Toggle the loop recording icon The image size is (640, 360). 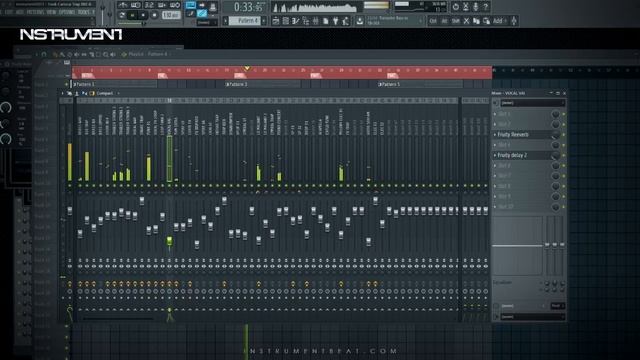coord(175,5)
